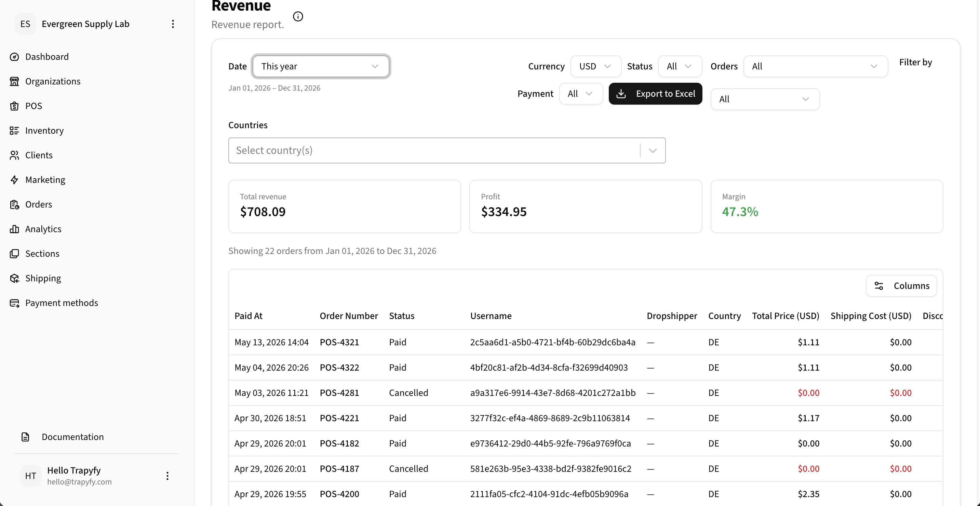Click the Orders clipboard icon

14,205
